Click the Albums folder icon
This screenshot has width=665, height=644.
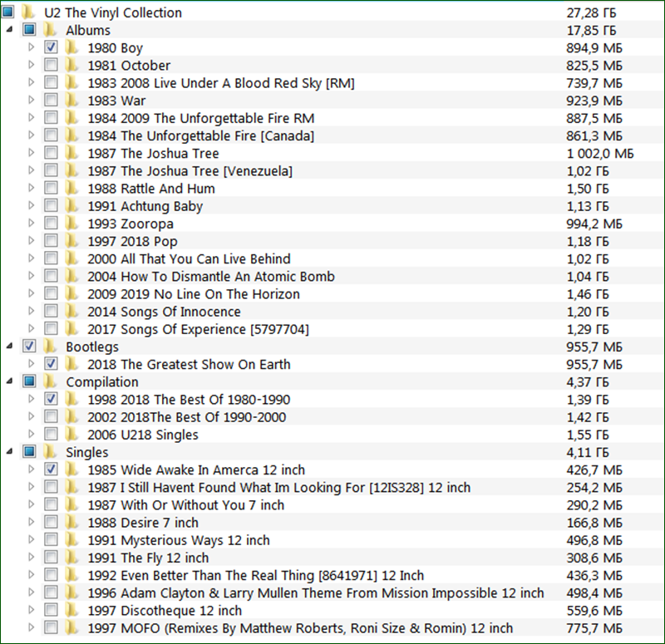[50, 30]
